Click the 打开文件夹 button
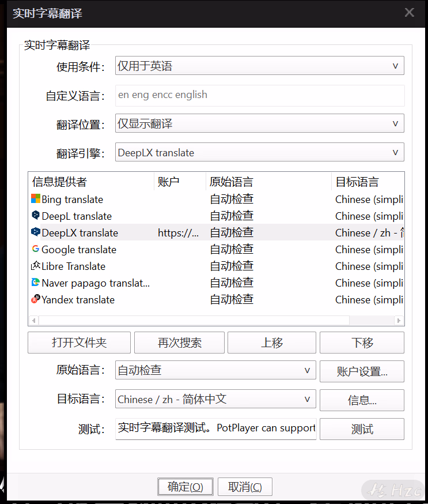The height and width of the screenshot is (504, 428). (x=79, y=343)
